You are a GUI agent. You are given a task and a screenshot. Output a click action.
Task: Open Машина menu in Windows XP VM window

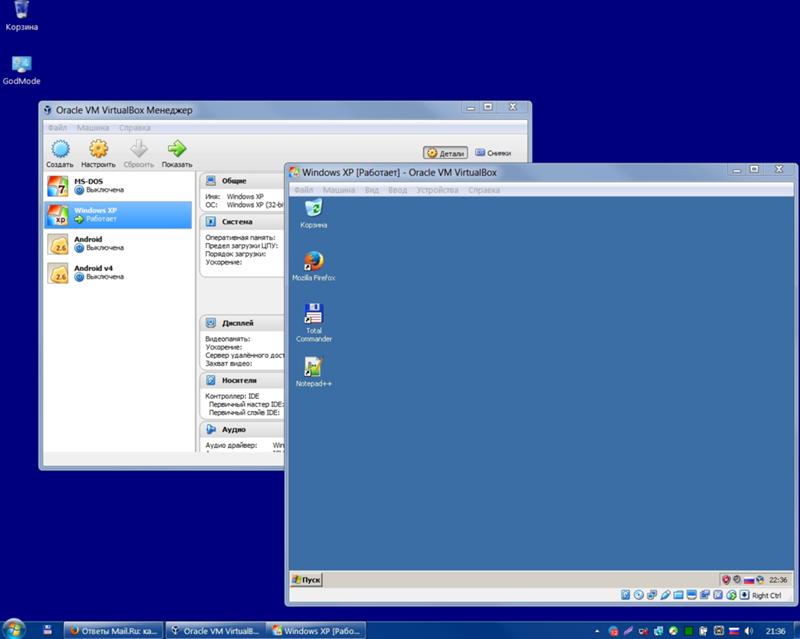(339, 190)
